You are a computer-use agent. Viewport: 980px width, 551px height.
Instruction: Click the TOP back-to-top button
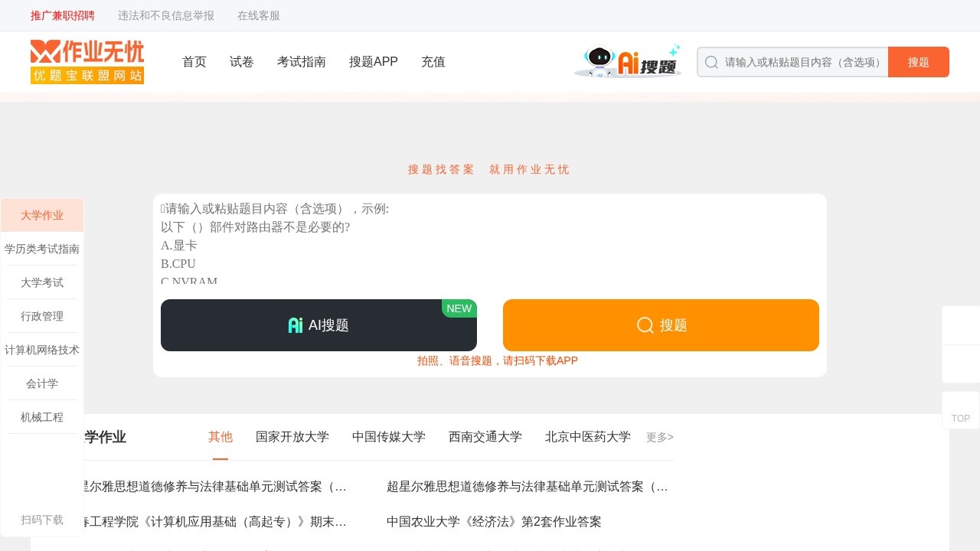[960, 418]
